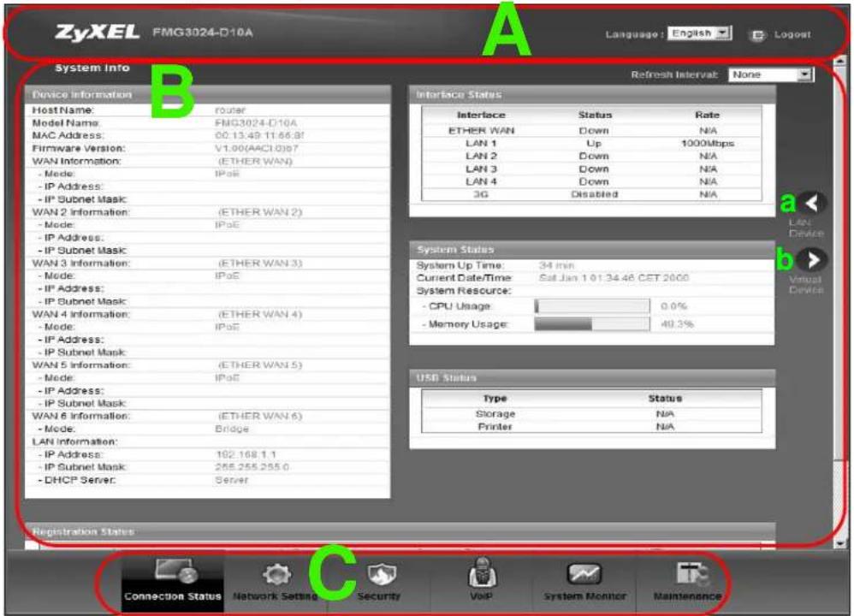Click the LAN 4 interface row
This screenshot has width=854, height=616.
click(x=591, y=181)
